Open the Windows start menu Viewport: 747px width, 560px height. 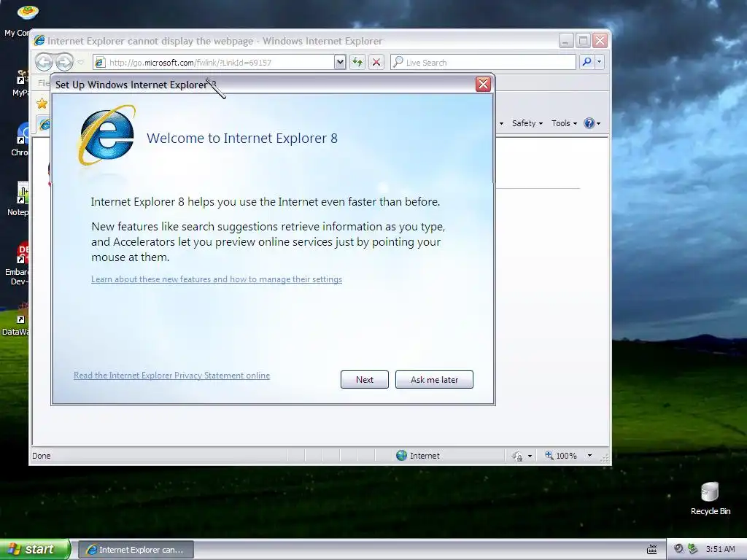point(35,549)
